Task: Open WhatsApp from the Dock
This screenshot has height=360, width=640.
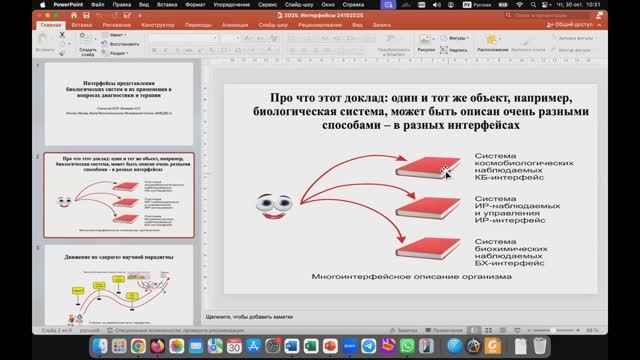Action: click(x=407, y=346)
